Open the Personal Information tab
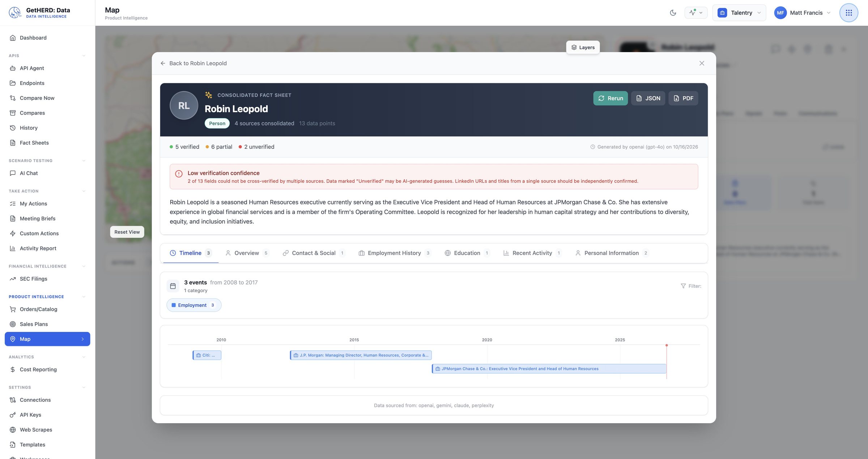Viewport: 868px width, 459px height. 612,253
